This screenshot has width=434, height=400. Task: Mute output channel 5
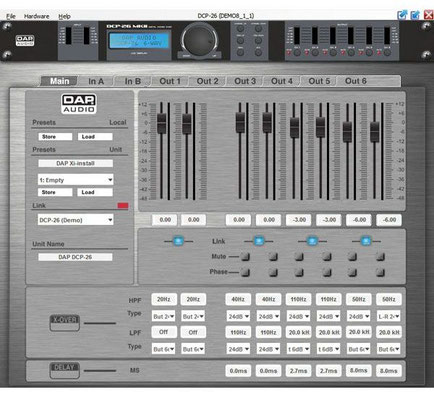(352, 256)
